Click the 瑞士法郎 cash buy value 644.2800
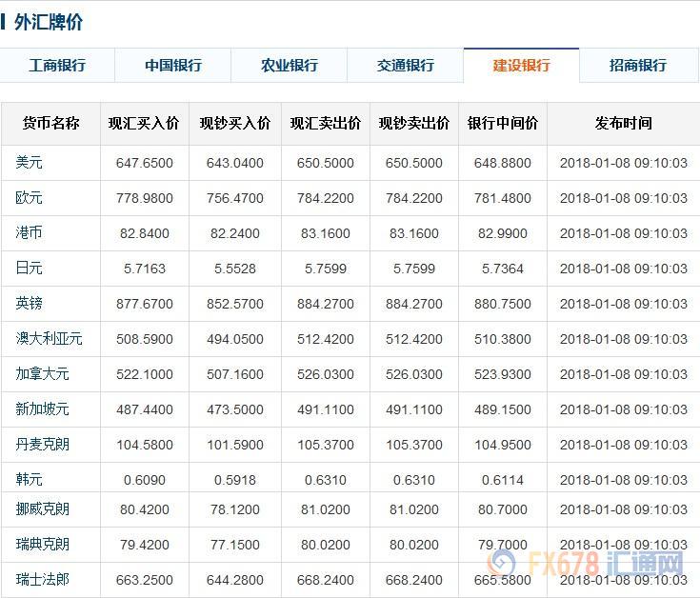 click(235, 580)
